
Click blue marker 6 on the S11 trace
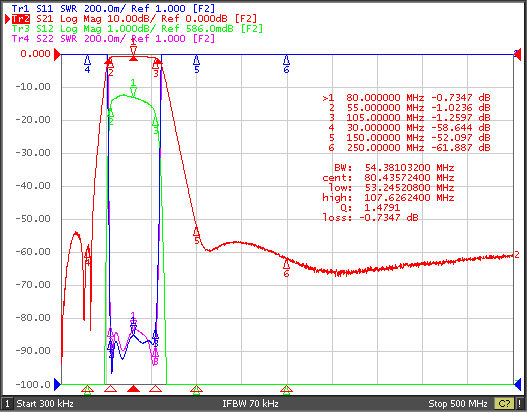[x=286, y=64]
